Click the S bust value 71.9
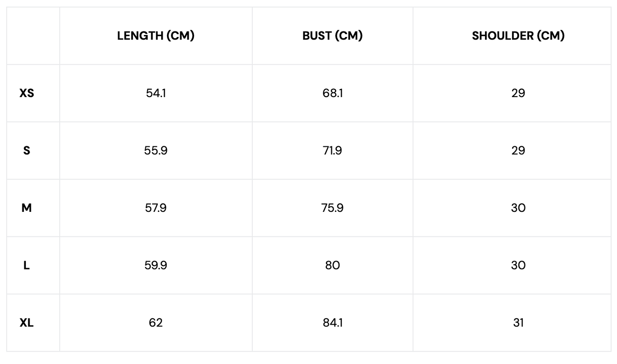The width and height of the screenshot is (617, 364). click(332, 151)
